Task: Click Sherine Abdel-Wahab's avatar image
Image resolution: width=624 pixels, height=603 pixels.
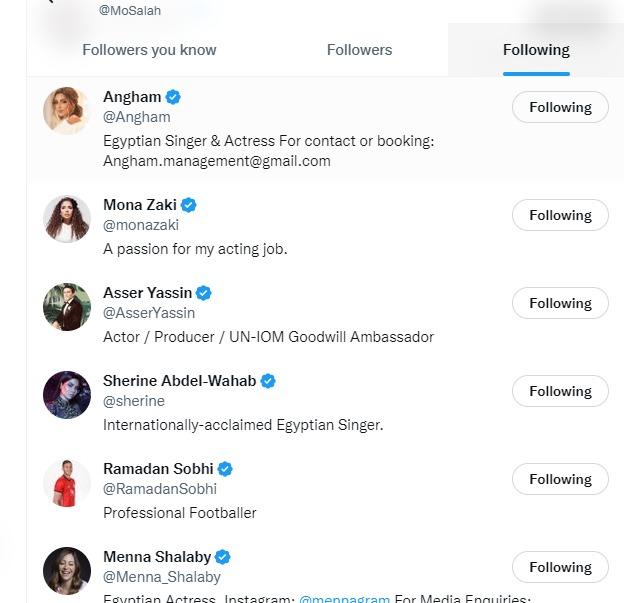Action: click(x=67, y=394)
